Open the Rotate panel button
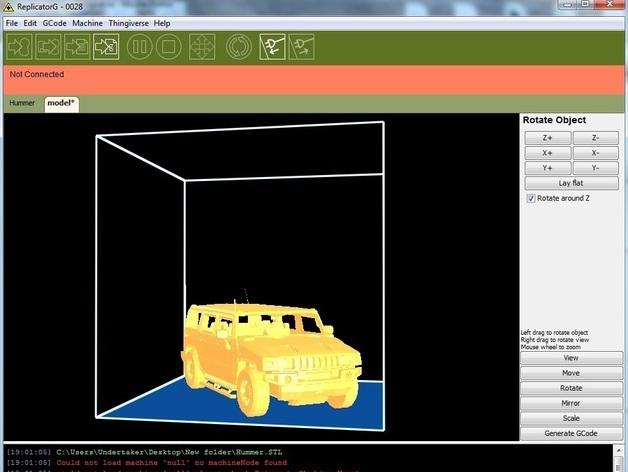 coord(571,388)
